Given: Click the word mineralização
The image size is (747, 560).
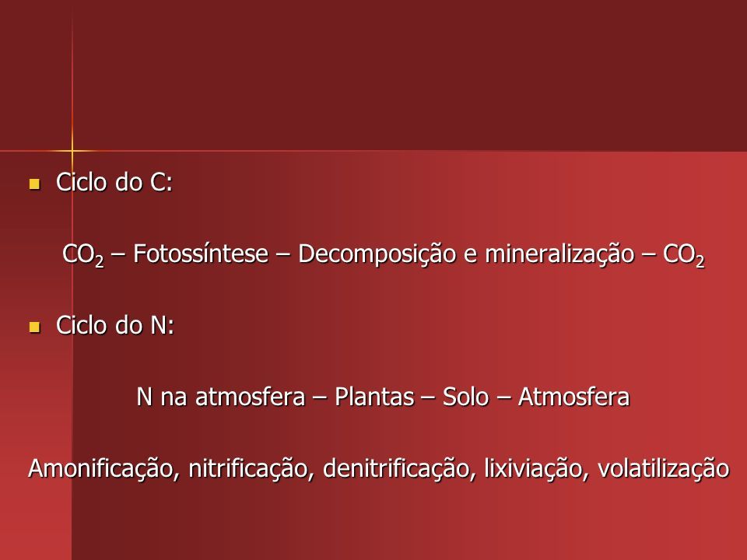Looking at the screenshot, I should pos(559,254).
